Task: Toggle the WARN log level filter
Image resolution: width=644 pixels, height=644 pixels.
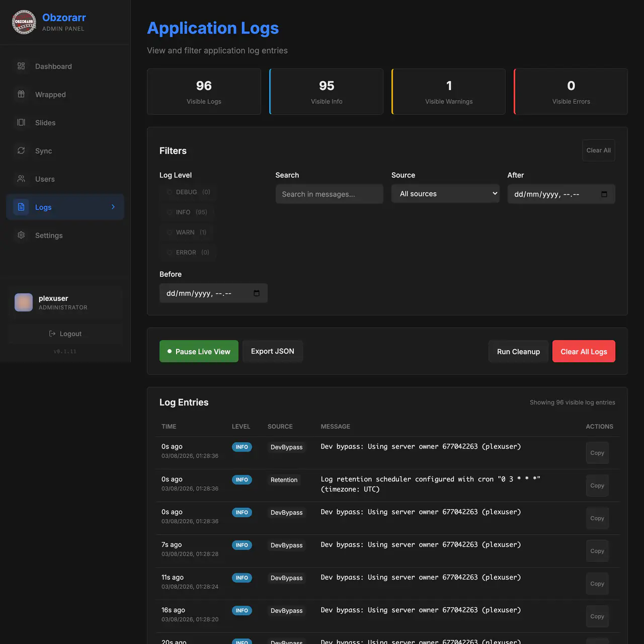Action: coord(187,232)
